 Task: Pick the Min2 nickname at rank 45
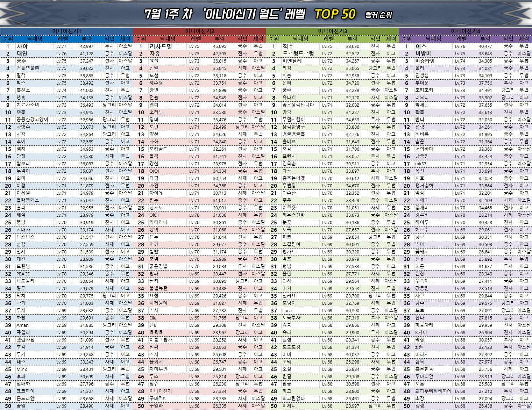(22, 369)
